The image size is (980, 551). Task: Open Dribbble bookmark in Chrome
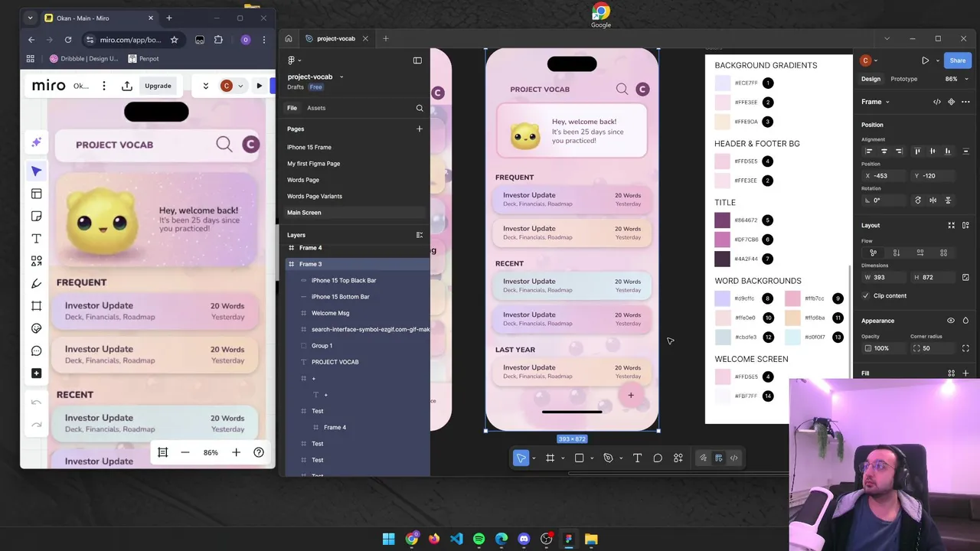(x=84, y=59)
